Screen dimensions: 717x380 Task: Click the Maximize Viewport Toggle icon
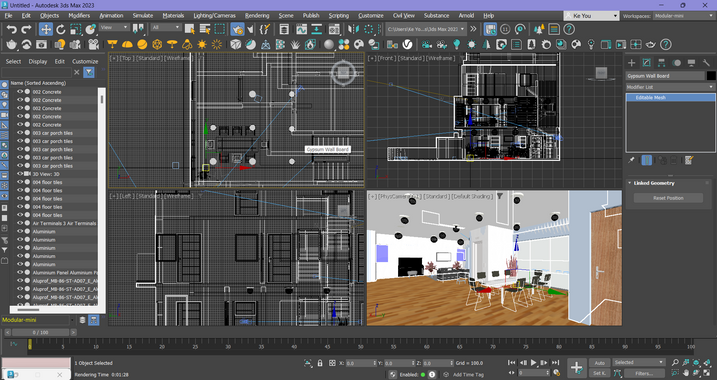707,374
